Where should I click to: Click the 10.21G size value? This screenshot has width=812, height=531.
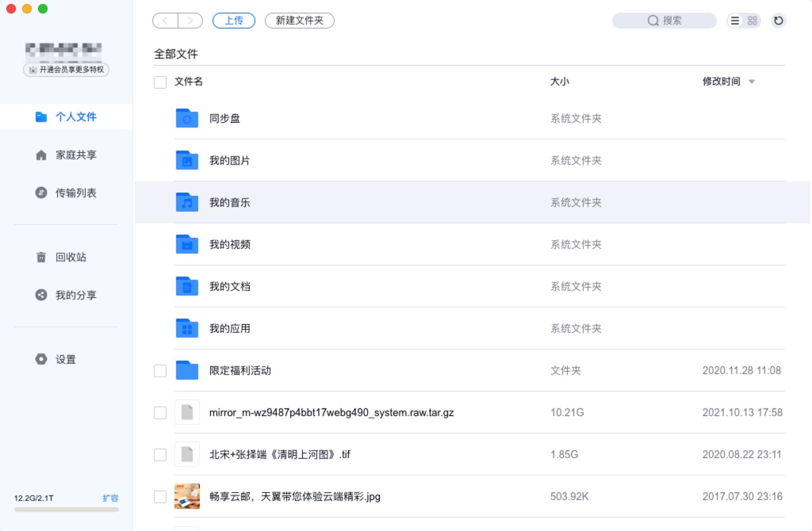[567, 413]
